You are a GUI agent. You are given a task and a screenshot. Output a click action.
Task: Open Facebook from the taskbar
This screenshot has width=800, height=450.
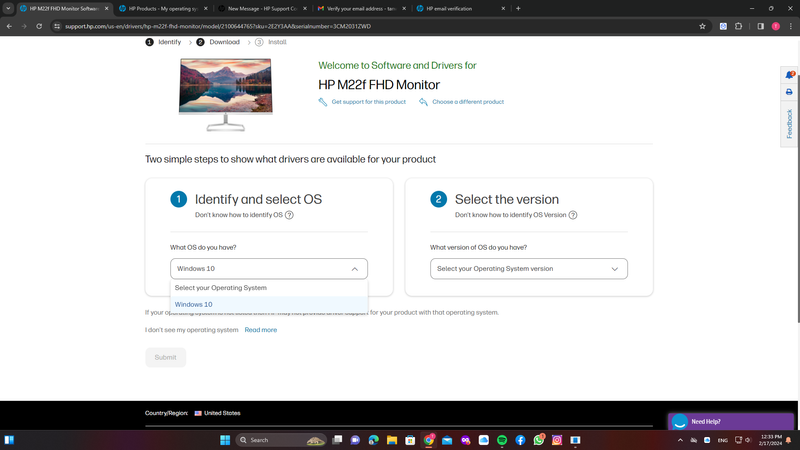pos(520,440)
